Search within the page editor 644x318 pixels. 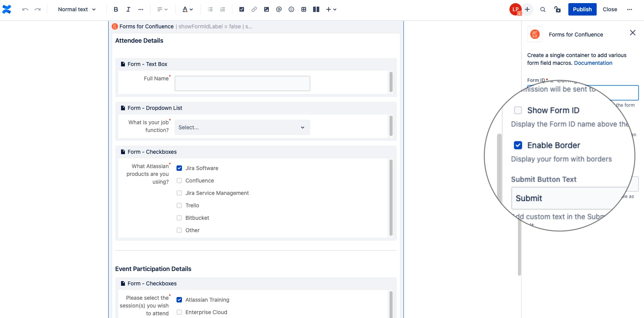[x=543, y=9]
